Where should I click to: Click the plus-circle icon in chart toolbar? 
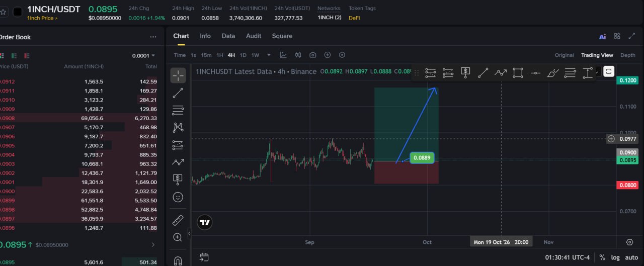328,55
